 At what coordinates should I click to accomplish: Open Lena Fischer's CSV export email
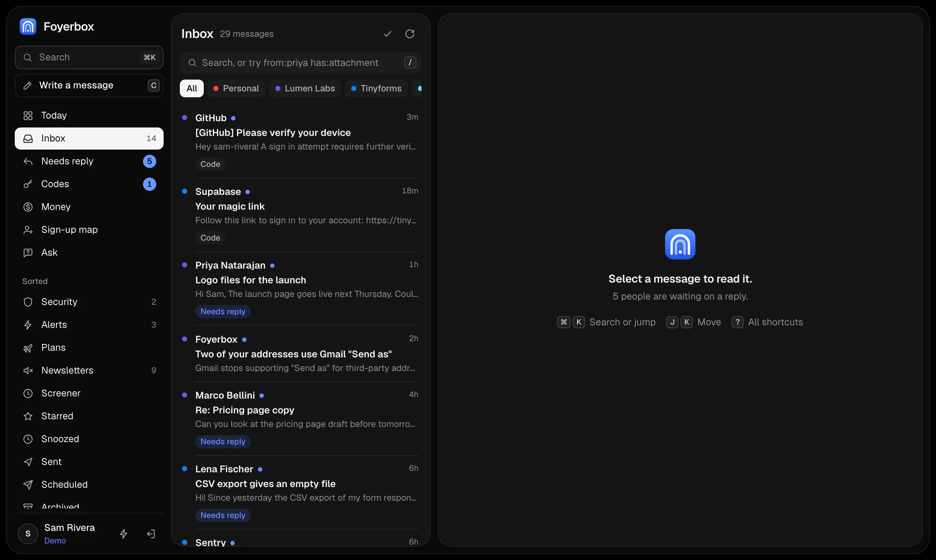coord(300,492)
